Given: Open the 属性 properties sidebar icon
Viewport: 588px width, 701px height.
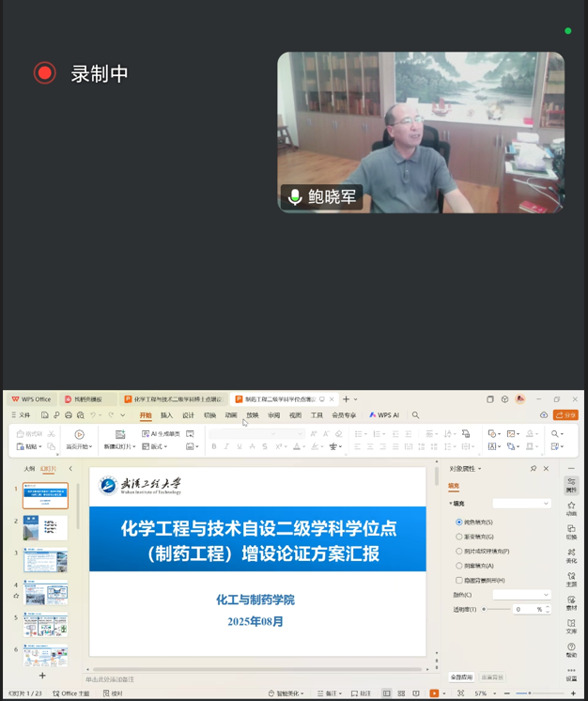Looking at the screenshot, I should click(571, 484).
